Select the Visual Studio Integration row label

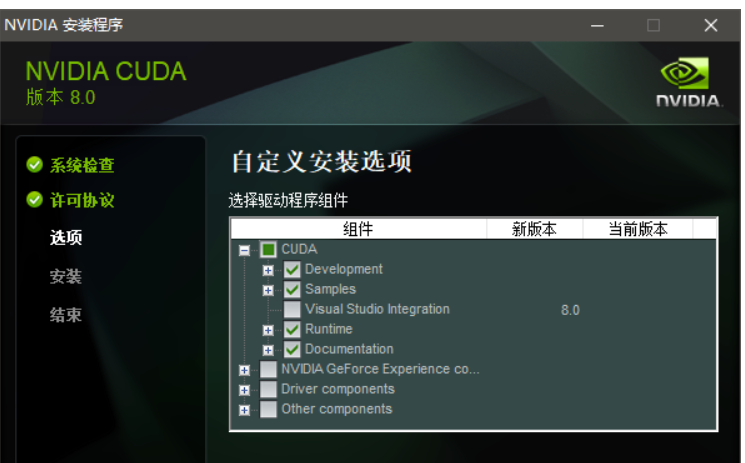pyautogui.click(x=377, y=309)
